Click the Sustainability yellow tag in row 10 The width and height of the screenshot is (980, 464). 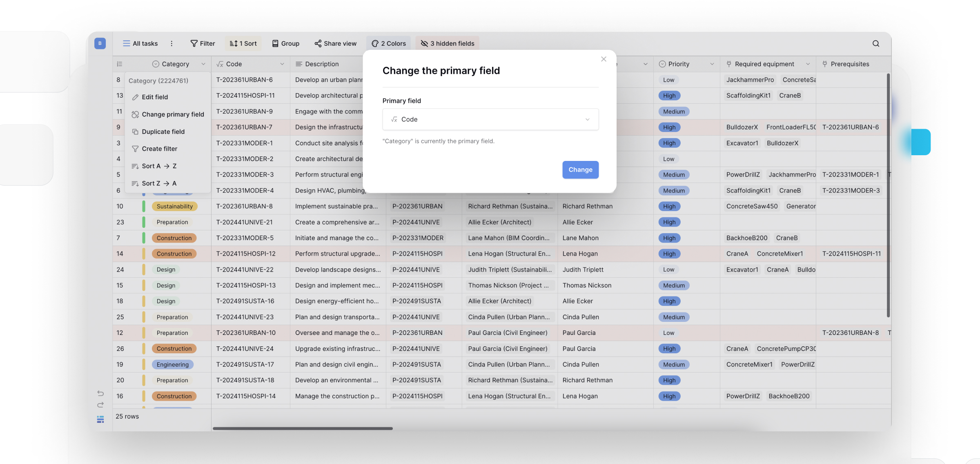pos(174,206)
